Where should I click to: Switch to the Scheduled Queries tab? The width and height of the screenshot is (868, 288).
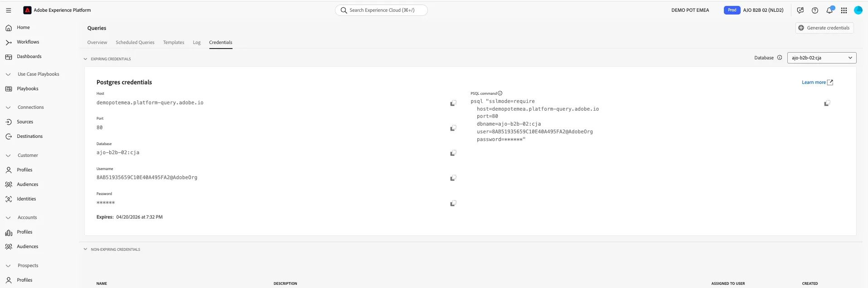pos(135,43)
